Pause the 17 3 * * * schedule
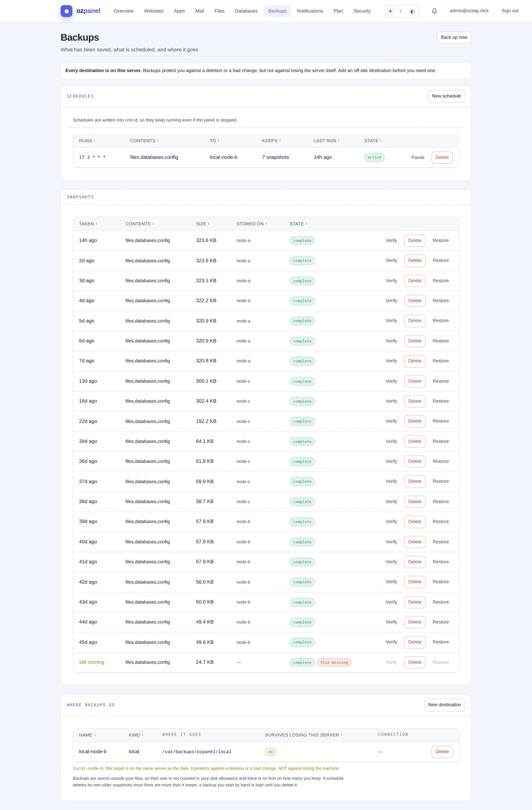532x810 pixels. point(418,157)
